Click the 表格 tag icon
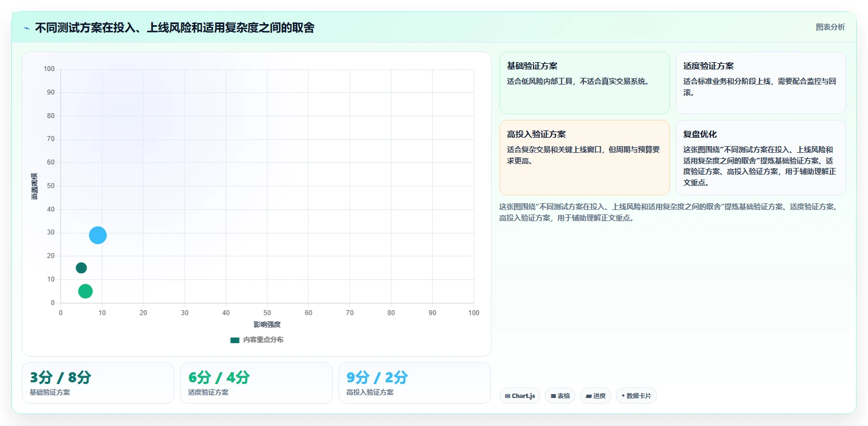 point(553,396)
